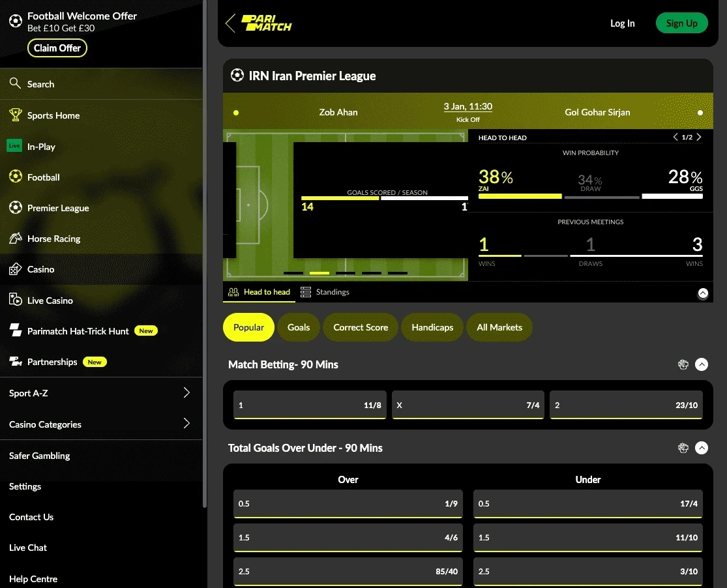Open Help Centre
This screenshot has width=727, height=588.
33,579
